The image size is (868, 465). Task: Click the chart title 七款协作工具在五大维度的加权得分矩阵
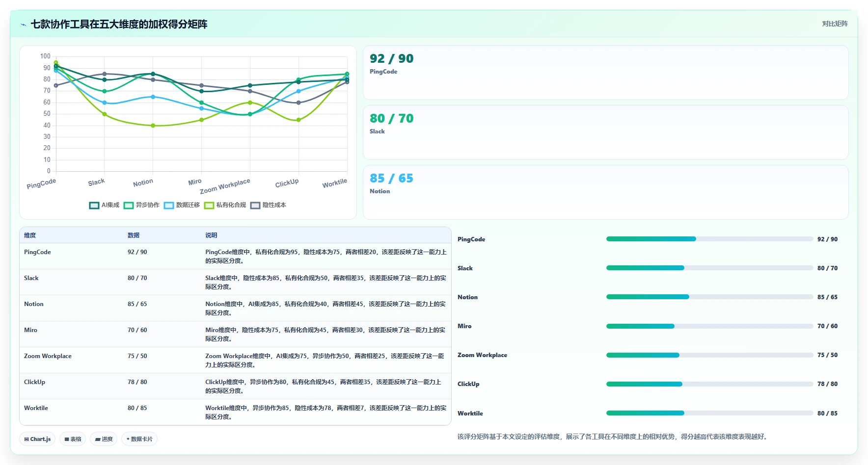point(119,25)
